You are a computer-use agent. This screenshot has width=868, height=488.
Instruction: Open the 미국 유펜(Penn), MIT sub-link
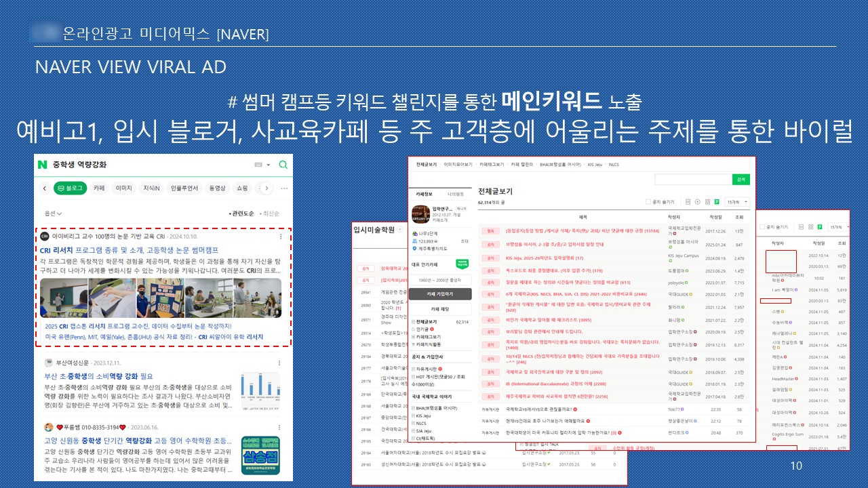tap(154, 337)
